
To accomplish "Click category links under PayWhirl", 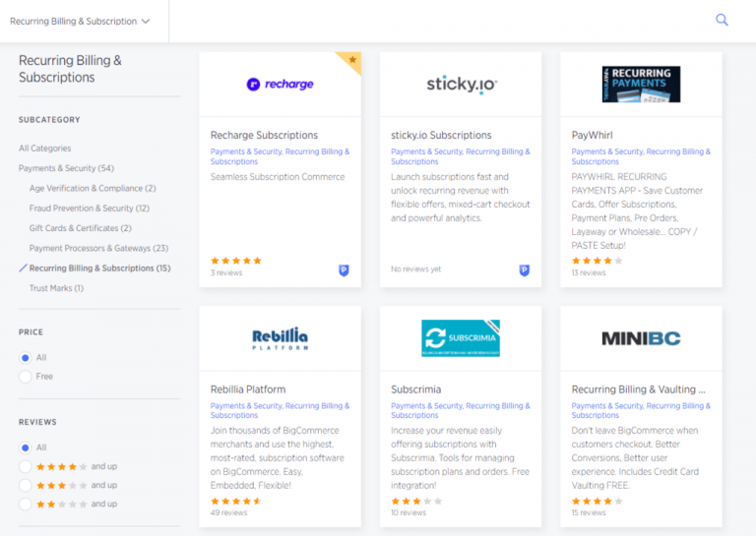I will point(641,156).
